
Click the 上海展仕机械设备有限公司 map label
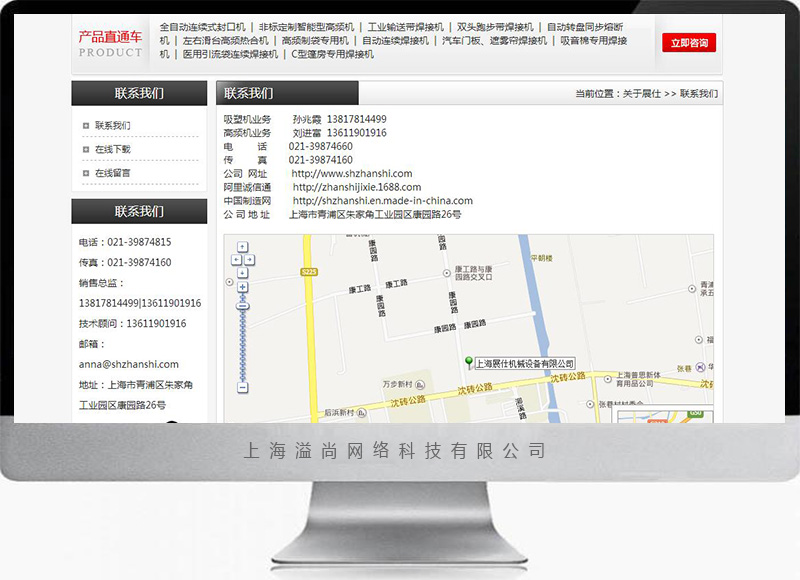click(524, 364)
